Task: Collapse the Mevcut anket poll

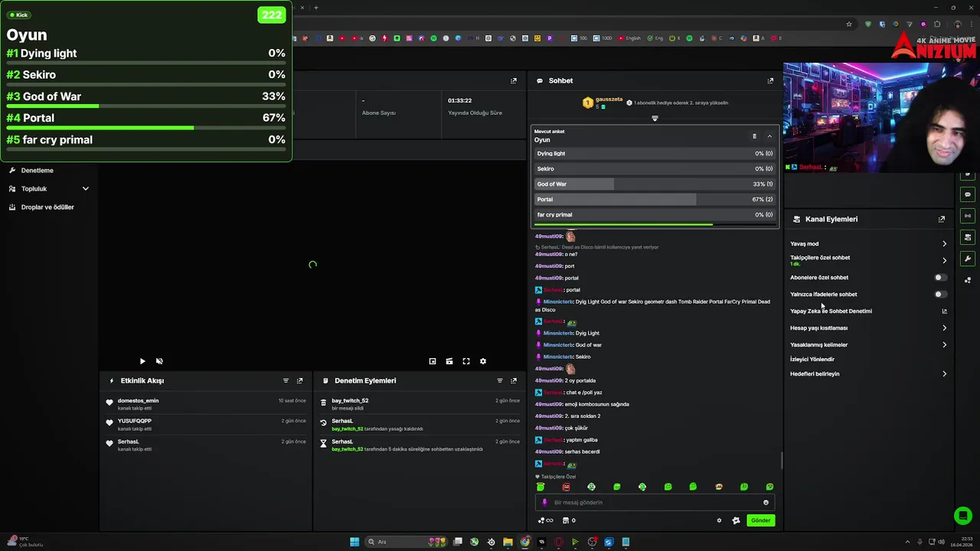Action: 769,136
